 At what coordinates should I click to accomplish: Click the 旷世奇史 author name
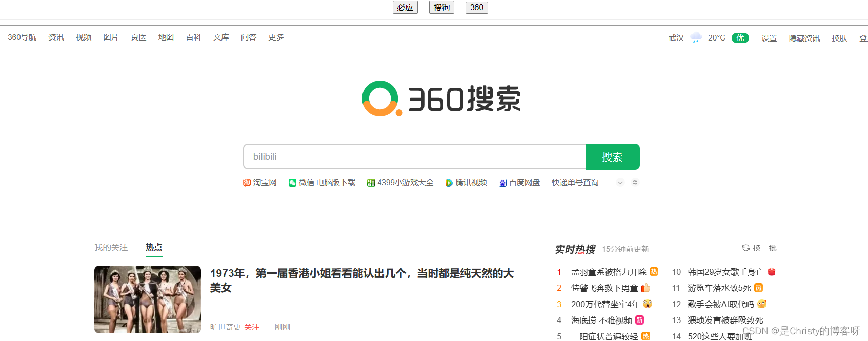click(226, 327)
